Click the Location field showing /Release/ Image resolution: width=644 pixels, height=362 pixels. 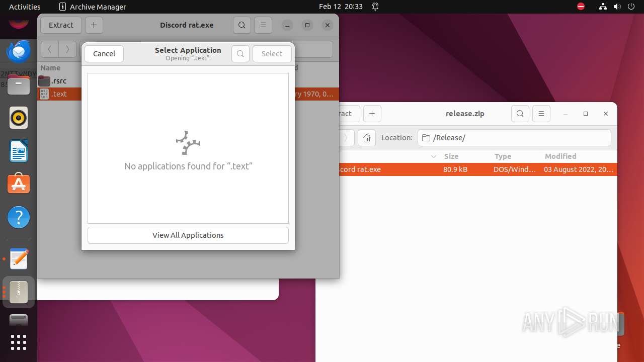(x=514, y=138)
